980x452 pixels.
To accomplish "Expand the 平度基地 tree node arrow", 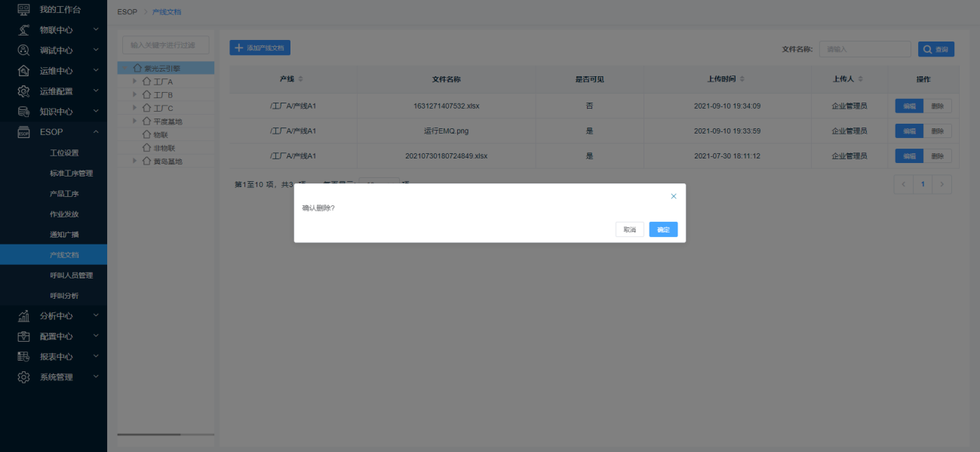I will (x=135, y=121).
